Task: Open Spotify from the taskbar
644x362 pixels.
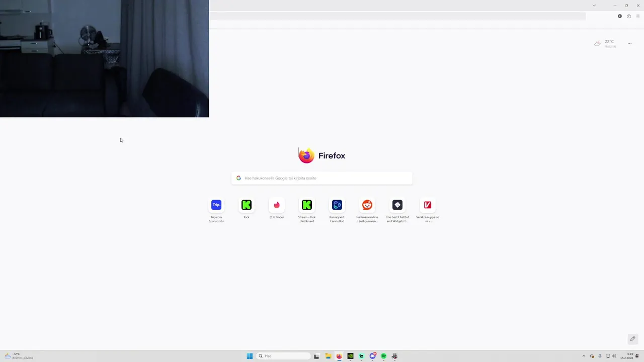Action: [383, 356]
